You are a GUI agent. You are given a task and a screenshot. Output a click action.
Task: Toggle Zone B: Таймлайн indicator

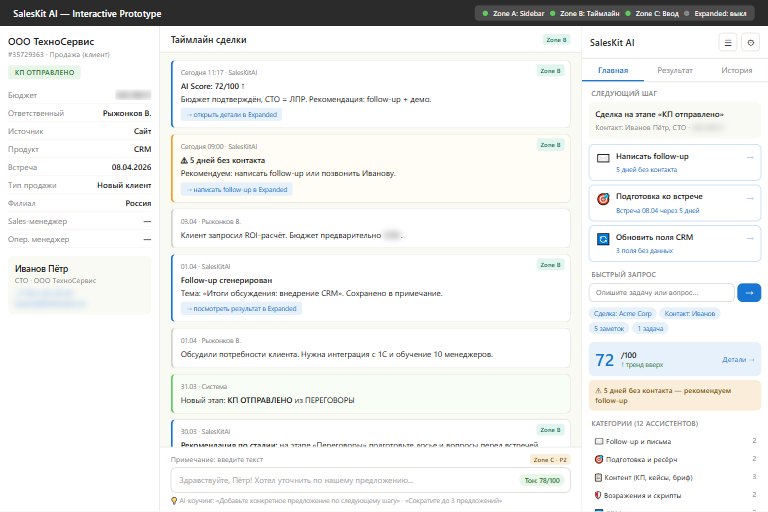point(585,13)
